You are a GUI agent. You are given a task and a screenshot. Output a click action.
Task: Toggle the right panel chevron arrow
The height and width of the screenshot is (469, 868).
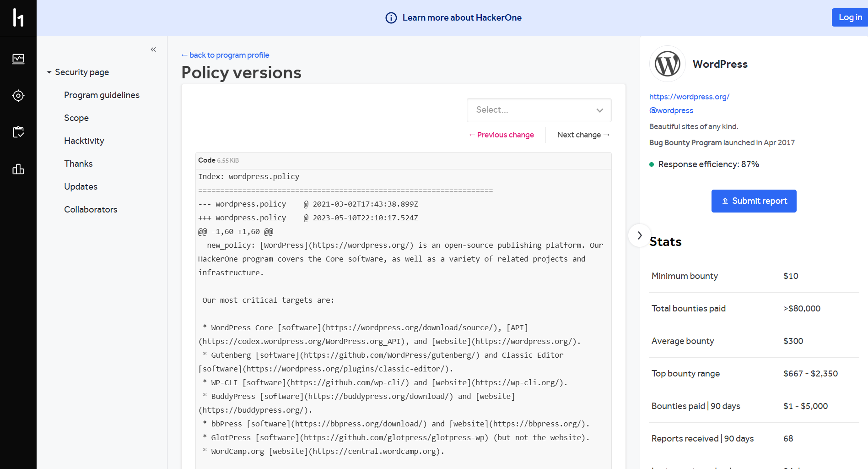[x=640, y=235]
